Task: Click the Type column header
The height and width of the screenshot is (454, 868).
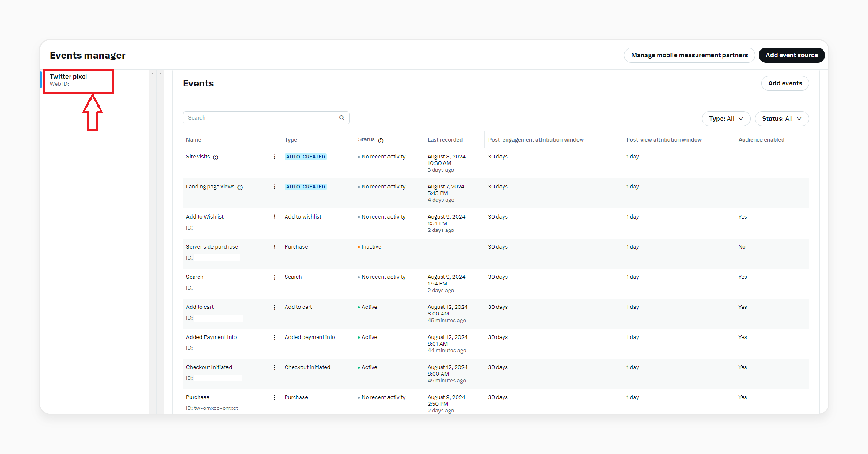Action: click(291, 140)
